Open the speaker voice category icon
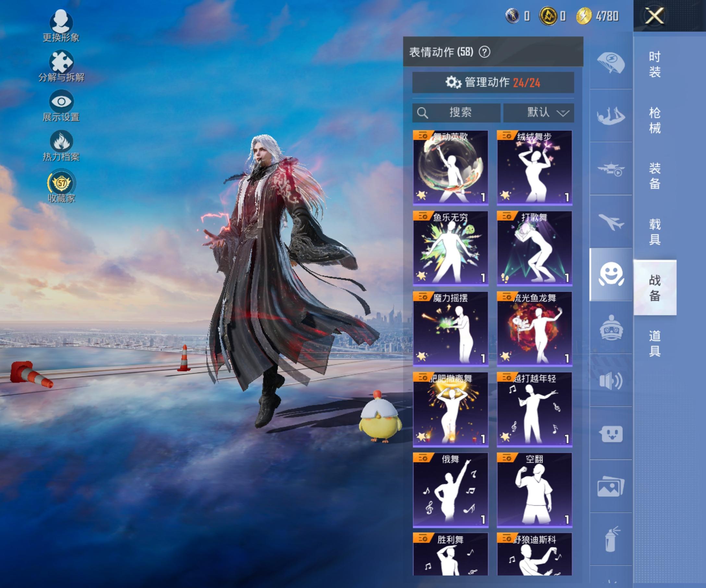The height and width of the screenshot is (588, 706). [611, 381]
